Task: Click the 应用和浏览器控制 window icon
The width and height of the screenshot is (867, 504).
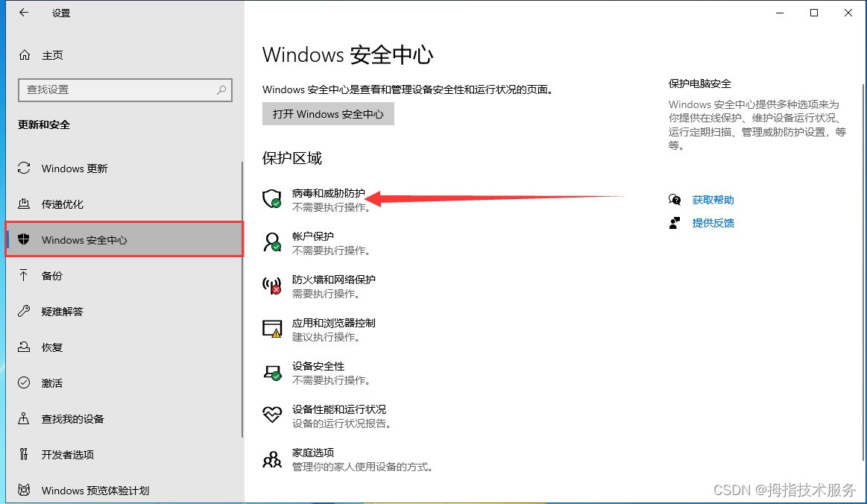Action: [x=272, y=329]
